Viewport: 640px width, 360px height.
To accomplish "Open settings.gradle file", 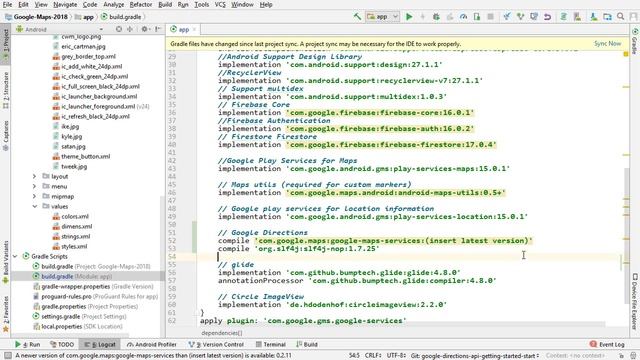I will 79,316.
